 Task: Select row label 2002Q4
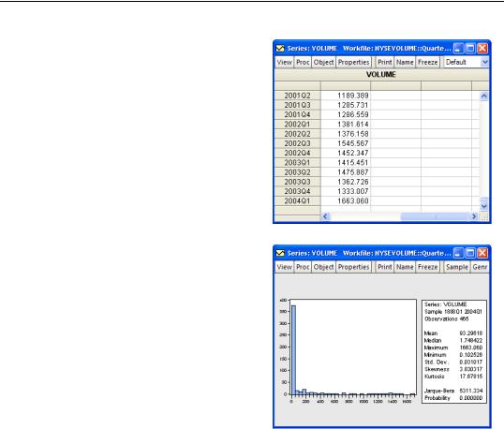pos(297,153)
